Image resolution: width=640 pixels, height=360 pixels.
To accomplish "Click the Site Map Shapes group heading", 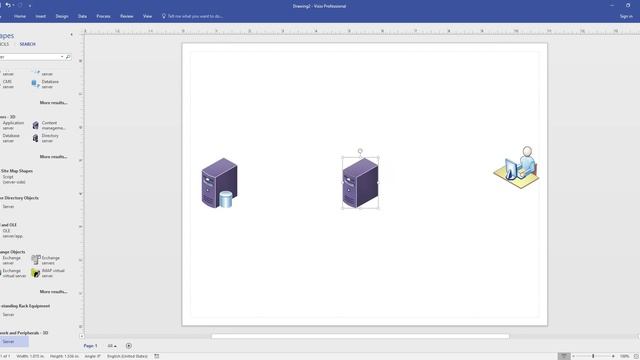I will click(x=16, y=171).
